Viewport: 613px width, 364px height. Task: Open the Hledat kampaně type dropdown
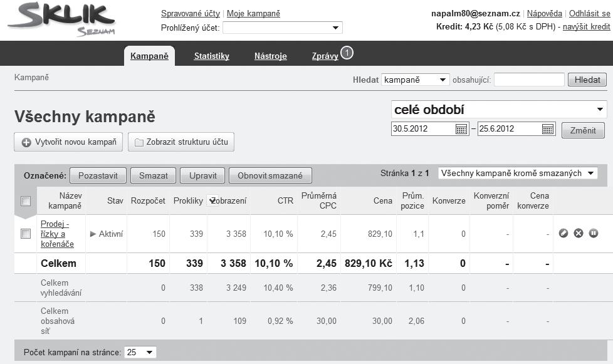415,80
